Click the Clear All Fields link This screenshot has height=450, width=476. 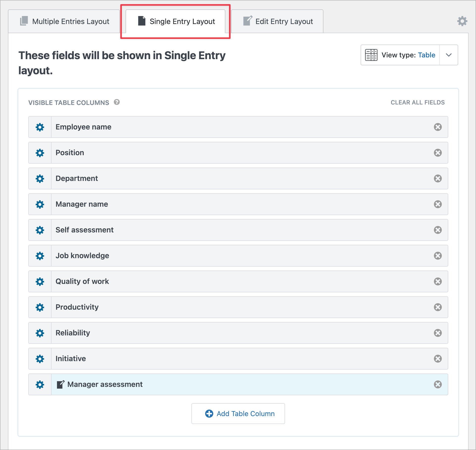[418, 102]
